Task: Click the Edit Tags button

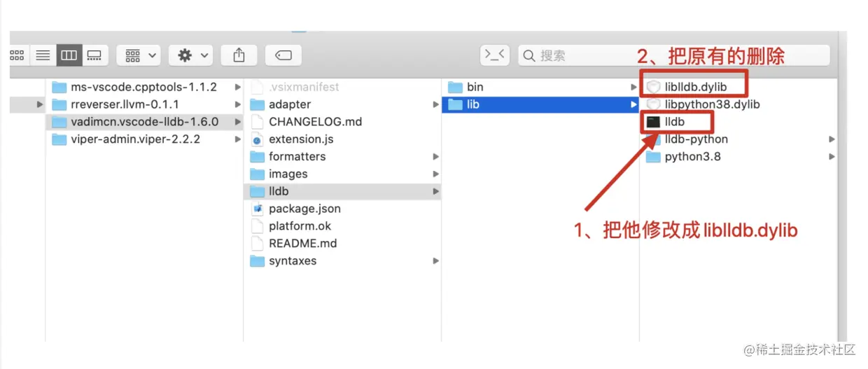Action: click(x=283, y=55)
